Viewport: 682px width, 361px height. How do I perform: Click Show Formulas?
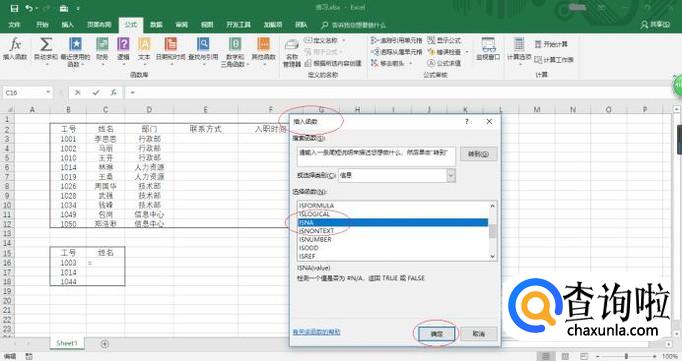pos(444,40)
